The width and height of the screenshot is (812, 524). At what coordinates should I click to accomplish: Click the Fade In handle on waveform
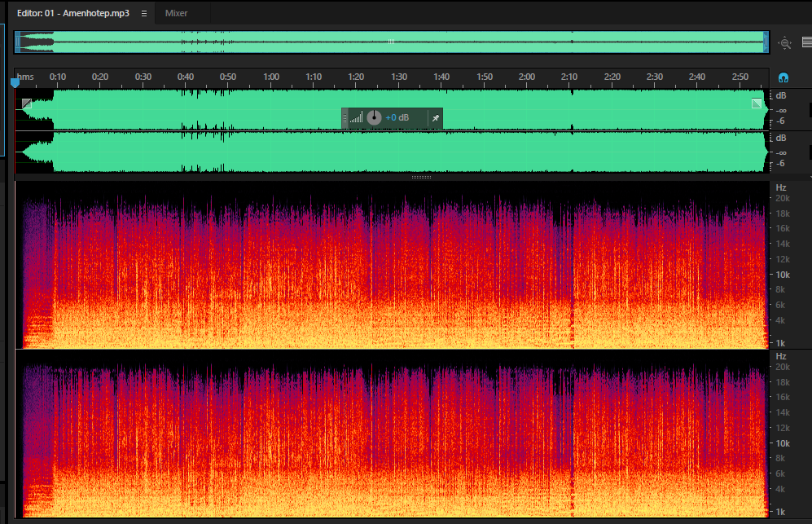[x=27, y=103]
